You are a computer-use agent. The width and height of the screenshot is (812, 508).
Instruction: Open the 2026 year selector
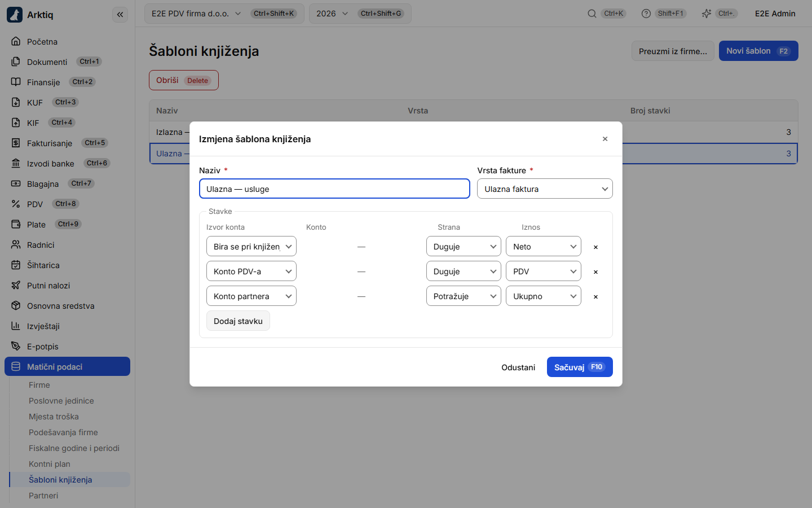360,14
